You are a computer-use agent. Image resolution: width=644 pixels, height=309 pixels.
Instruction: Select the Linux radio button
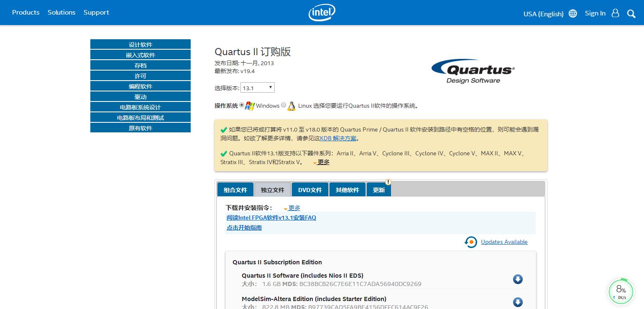coord(284,105)
